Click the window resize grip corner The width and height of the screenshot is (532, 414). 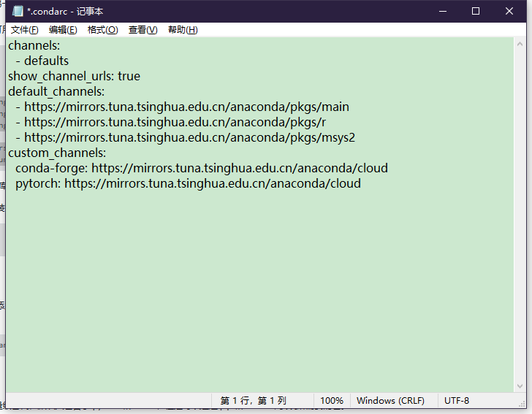coord(522,405)
